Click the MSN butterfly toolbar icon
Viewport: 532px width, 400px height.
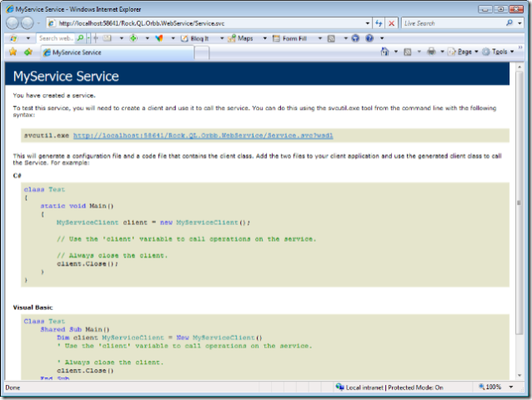pyautogui.click(x=159, y=38)
